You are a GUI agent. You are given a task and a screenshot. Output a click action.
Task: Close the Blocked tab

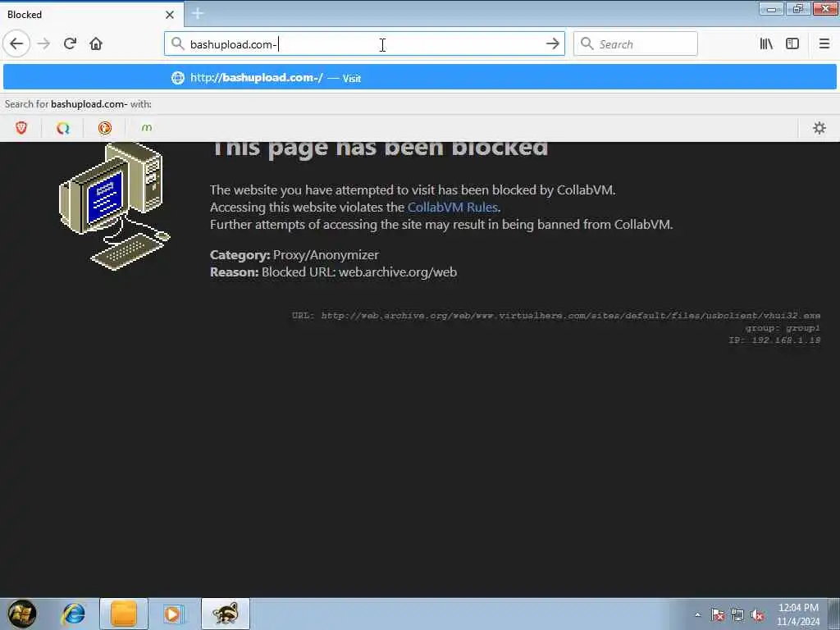170,15
